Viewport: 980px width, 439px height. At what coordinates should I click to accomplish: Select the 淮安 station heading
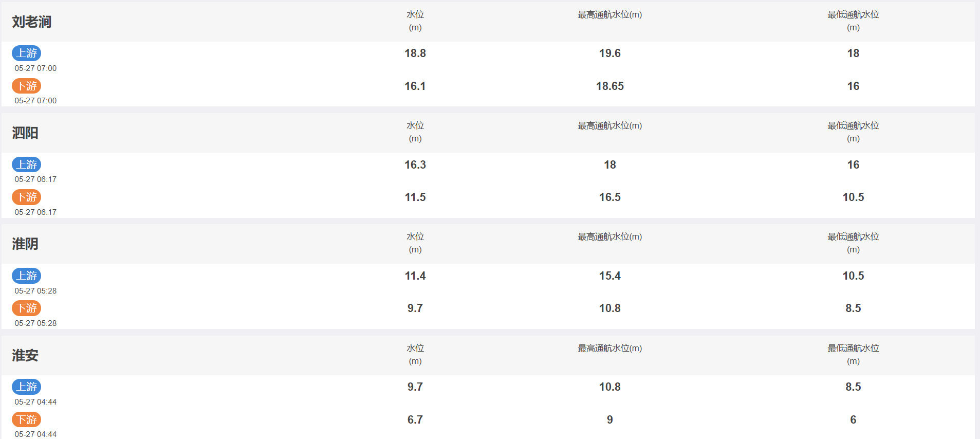pyautogui.click(x=25, y=355)
